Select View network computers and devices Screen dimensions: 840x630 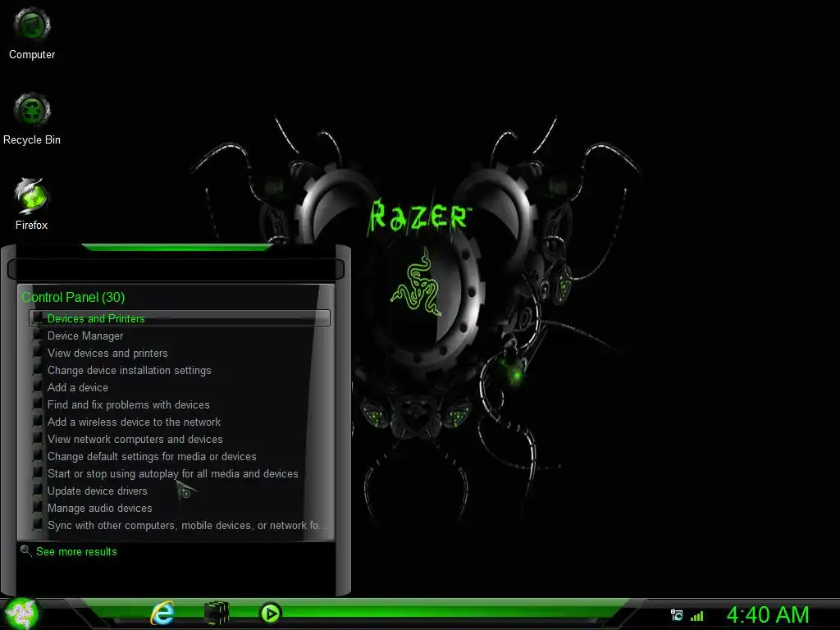pos(180,439)
